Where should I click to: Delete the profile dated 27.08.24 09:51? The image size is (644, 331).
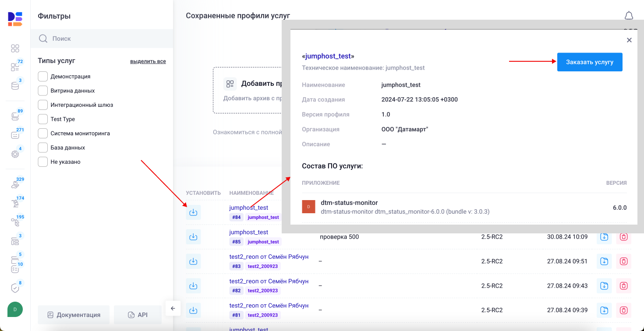[x=624, y=261]
